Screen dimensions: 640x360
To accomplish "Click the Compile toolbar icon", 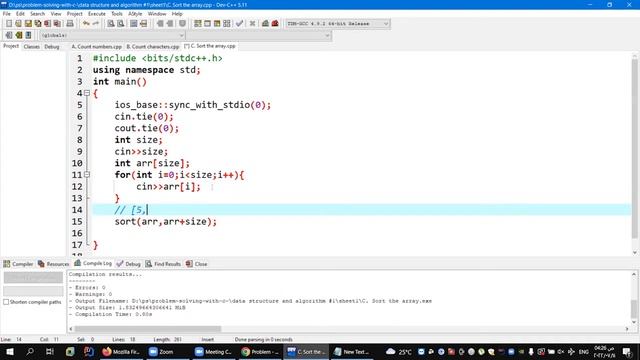I will [198, 24].
